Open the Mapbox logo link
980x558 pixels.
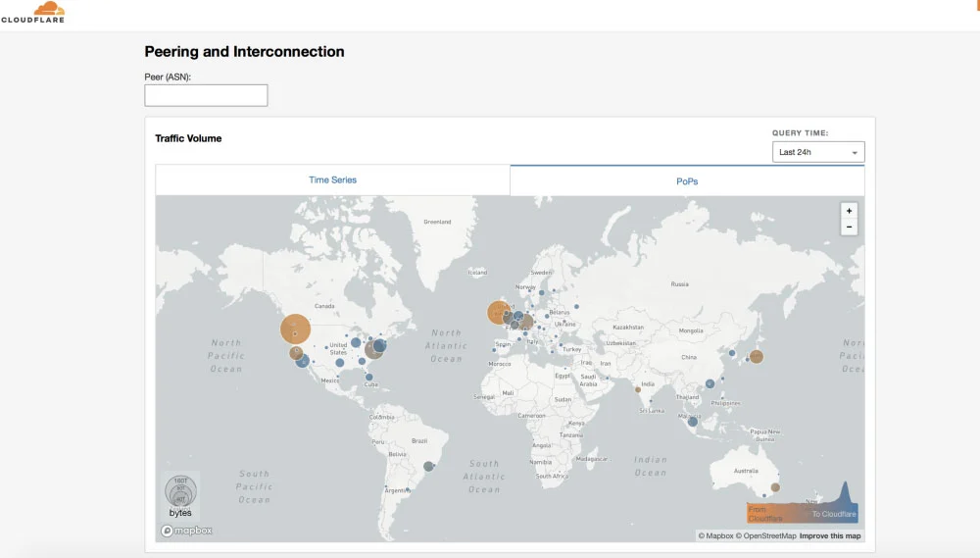click(x=186, y=531)
